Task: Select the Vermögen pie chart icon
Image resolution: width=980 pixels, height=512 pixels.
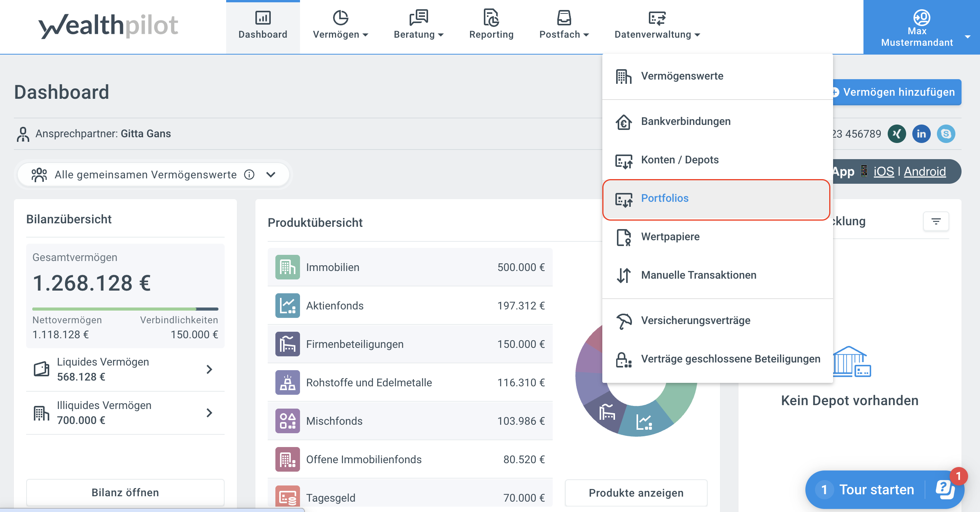Action: (340, 17)
